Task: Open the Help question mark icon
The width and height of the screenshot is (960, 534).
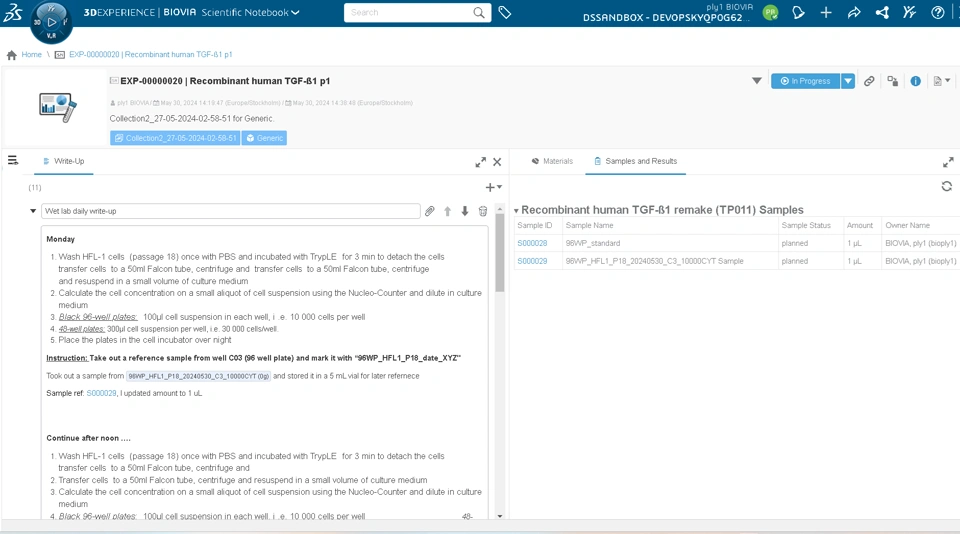Action: tap(937, 12)
